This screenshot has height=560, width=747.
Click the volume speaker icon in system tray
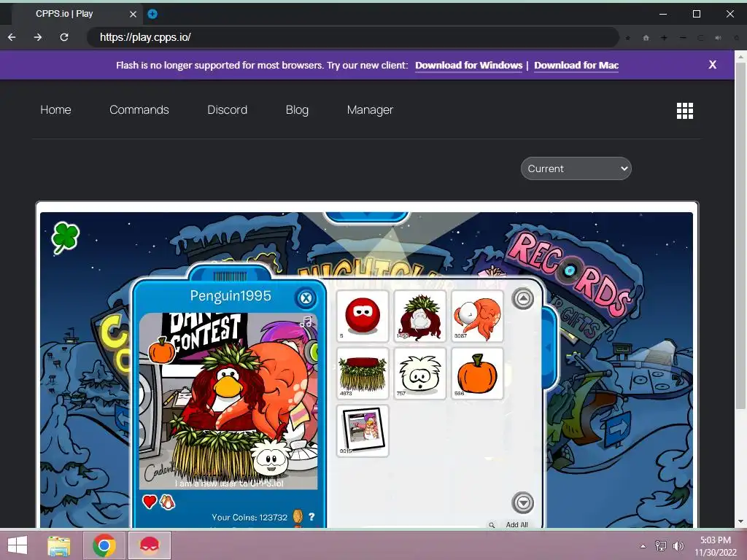pos(678,546)
